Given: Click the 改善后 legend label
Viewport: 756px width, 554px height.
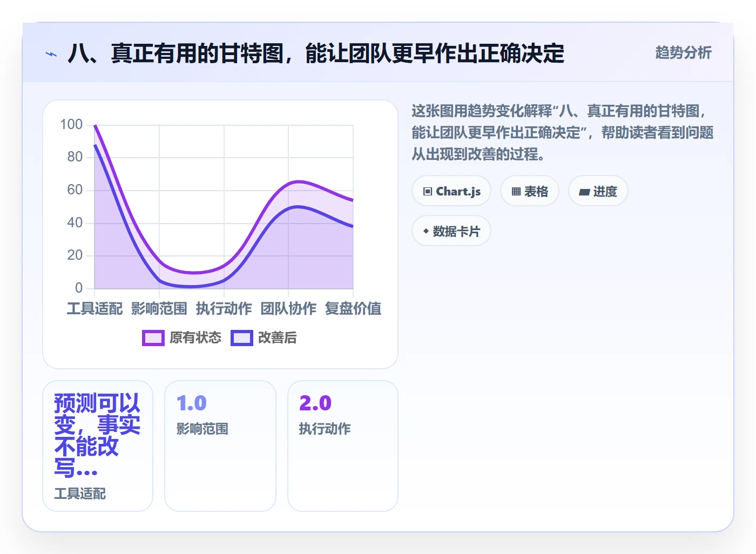Looking at the screenshot, I should (x=278, y=338).
